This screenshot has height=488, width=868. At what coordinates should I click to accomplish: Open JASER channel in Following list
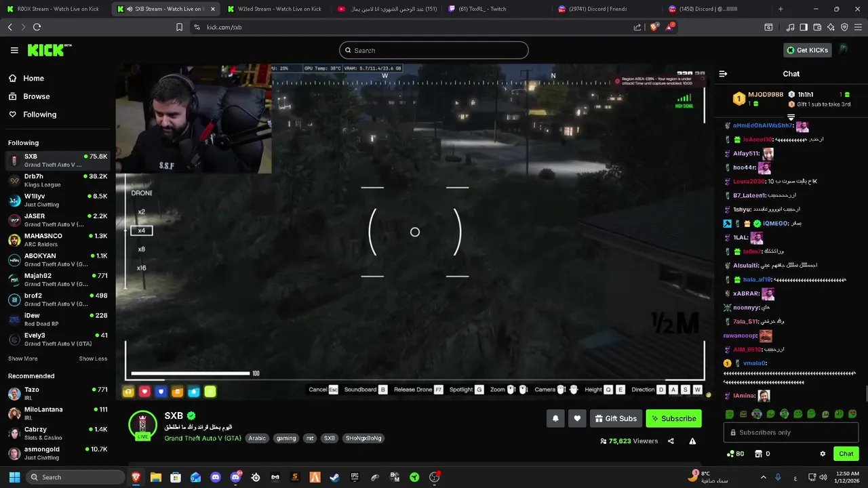(57, 220)
